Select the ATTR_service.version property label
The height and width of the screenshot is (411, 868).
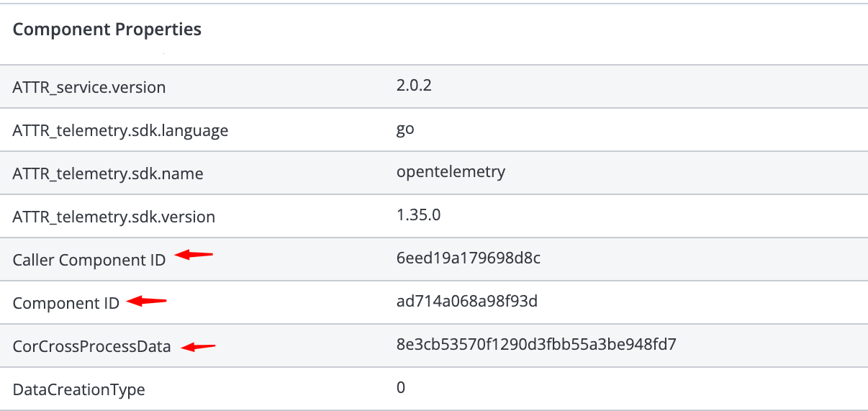89,88
